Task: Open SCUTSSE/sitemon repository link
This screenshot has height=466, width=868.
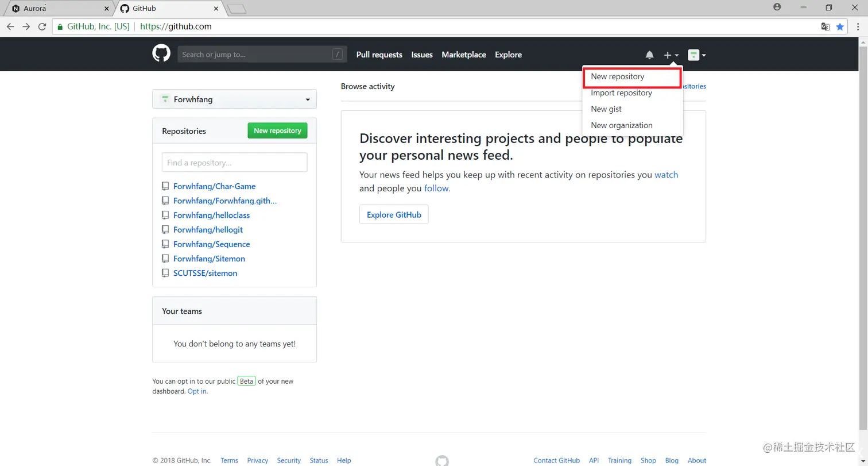Action: point(205,273)
